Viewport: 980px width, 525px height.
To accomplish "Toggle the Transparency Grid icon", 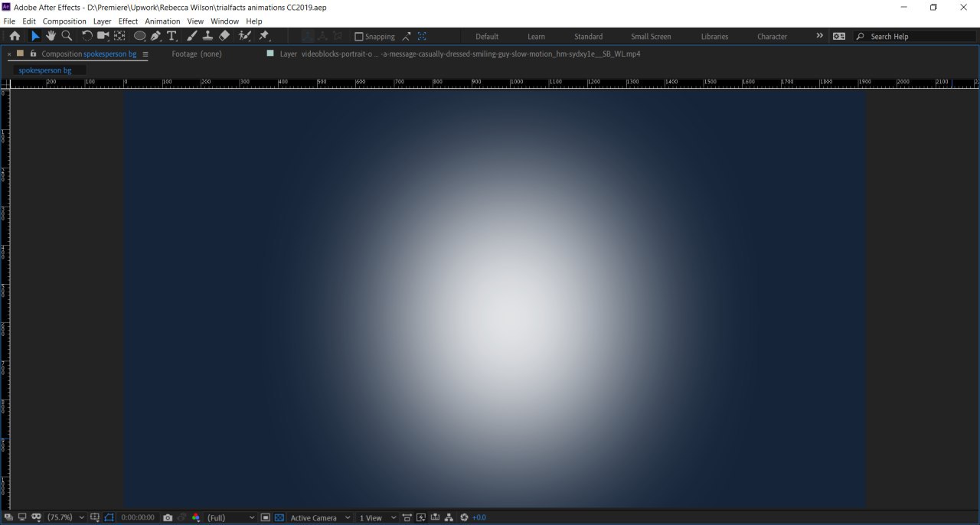I will tap(279, 517).
